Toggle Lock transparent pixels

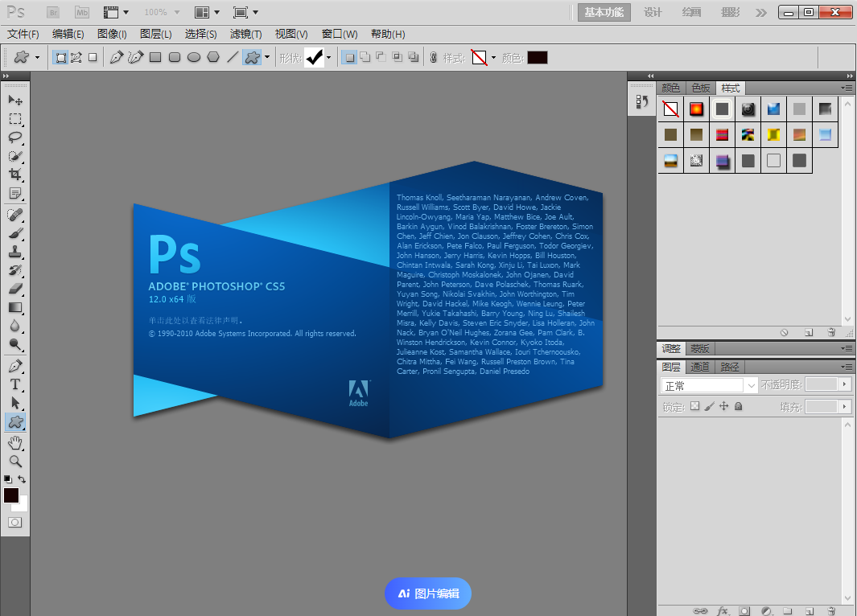point(694,406)
